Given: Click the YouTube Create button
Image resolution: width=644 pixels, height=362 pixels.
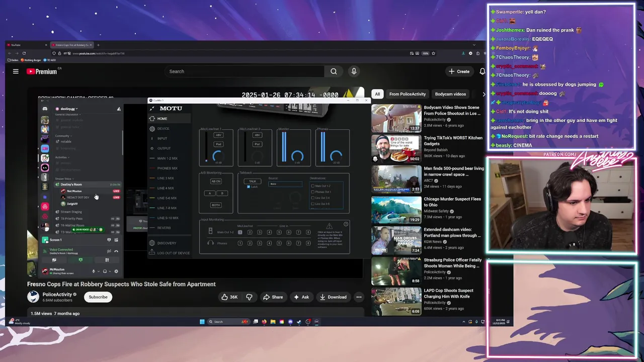Looking at the screenshot, I should [459, 71].
